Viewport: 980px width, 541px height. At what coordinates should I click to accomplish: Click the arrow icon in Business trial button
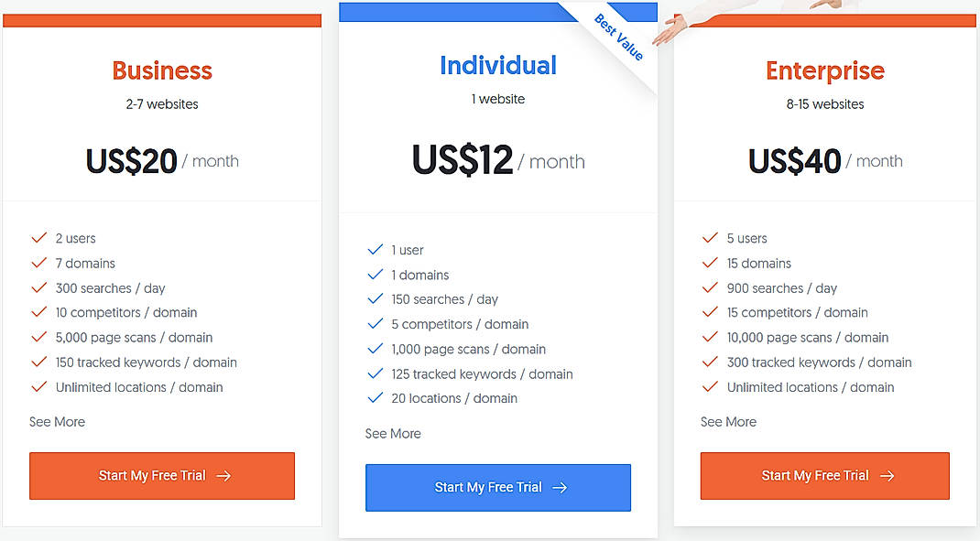coord(223,476)
